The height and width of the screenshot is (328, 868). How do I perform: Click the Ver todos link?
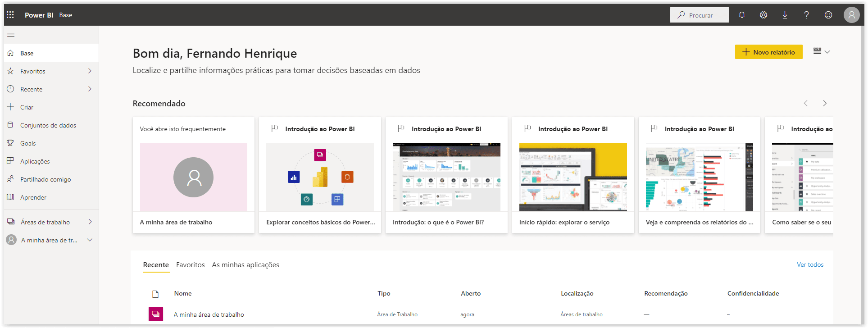(810, 264)
